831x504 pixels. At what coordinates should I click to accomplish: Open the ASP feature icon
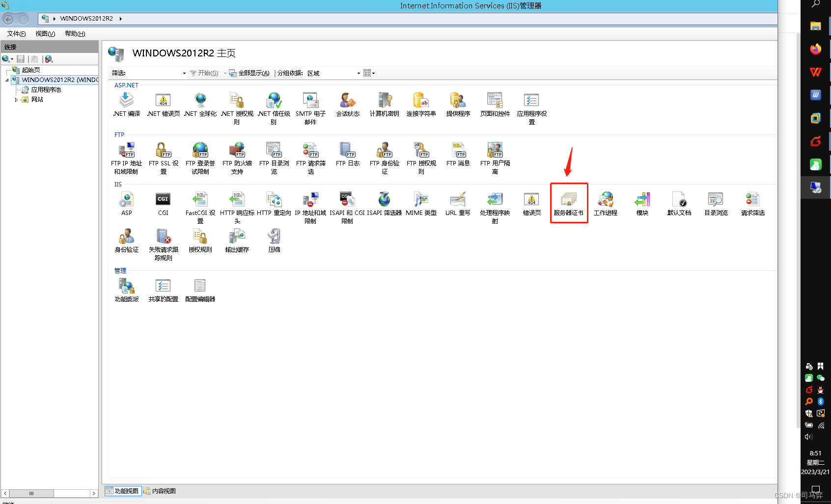click(127, 204)
